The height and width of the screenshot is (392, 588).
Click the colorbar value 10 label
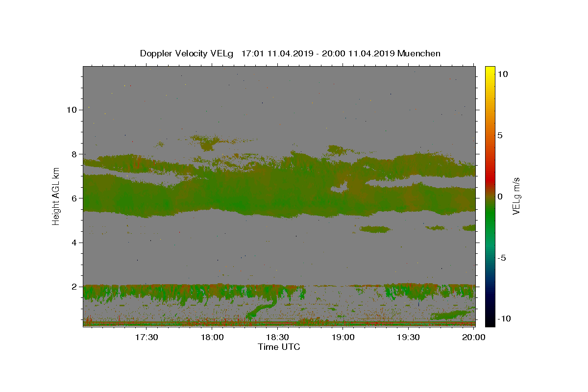(502, 74)
